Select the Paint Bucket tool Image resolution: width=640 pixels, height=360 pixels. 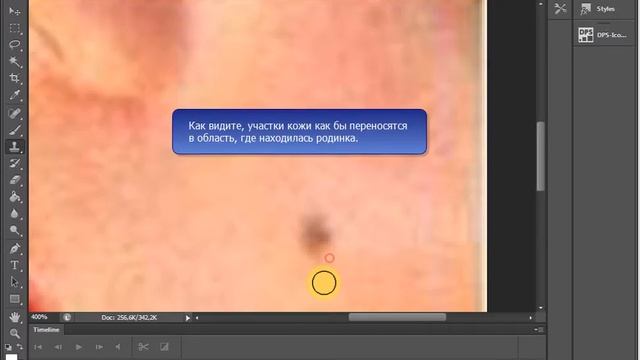point(15,197)
